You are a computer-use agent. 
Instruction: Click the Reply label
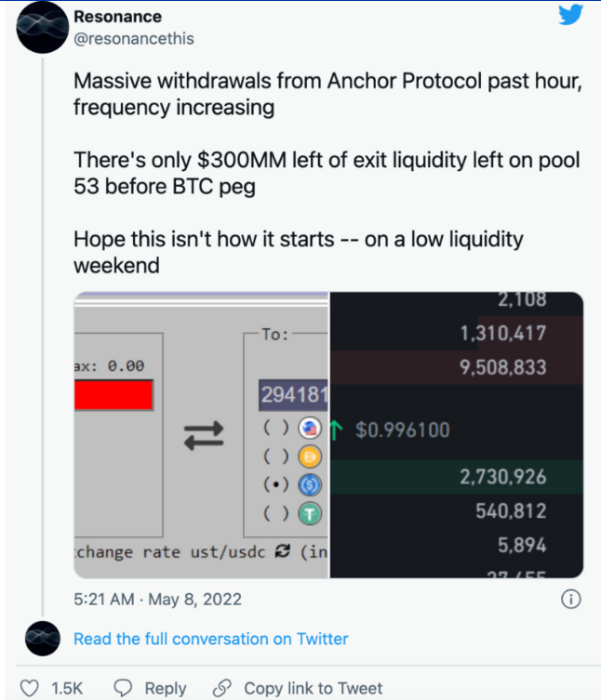tap(166, 689)
